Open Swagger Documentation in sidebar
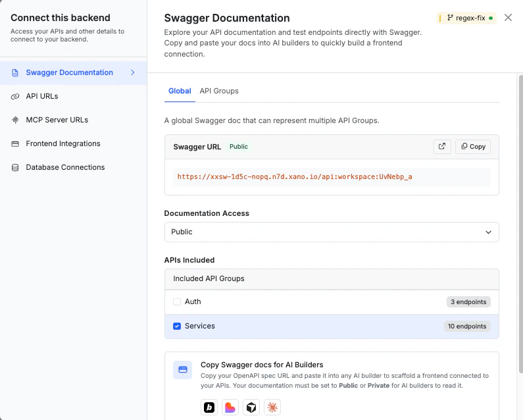The height and width of the screenshot is (420, 523). [74, 72]
